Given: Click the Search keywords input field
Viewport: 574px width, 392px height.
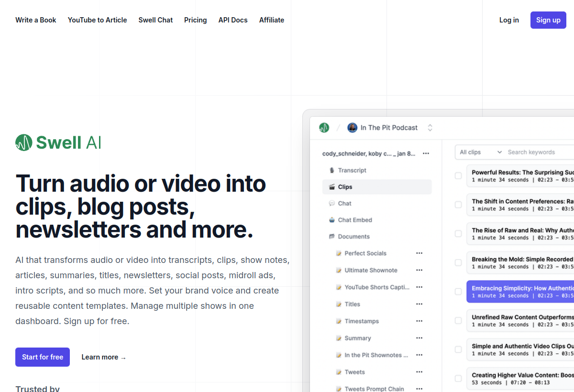Looking at the screenshot, I should pos(540,152).
